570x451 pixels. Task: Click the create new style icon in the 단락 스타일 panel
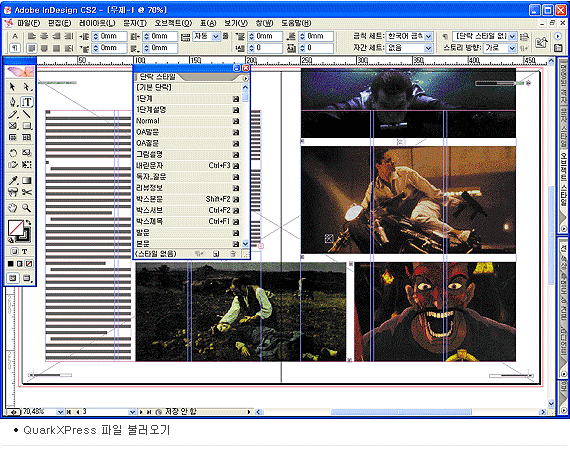(x=216, y=254)
